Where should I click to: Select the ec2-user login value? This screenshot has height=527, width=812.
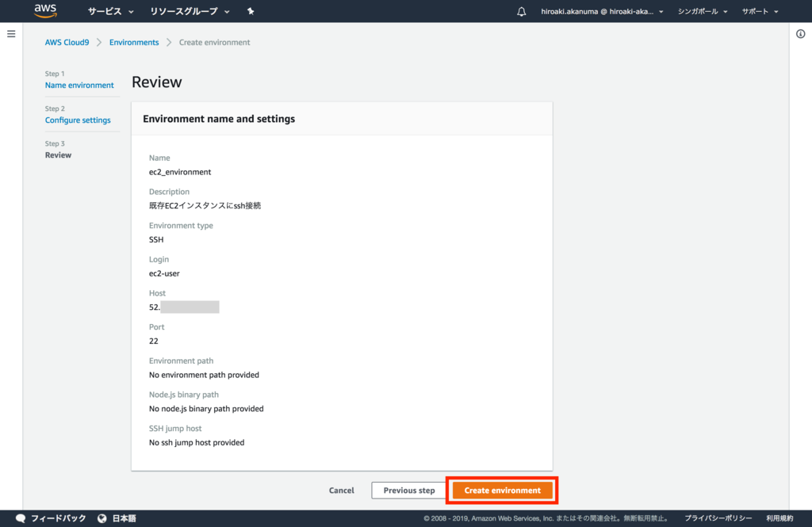tap(164, 273)
